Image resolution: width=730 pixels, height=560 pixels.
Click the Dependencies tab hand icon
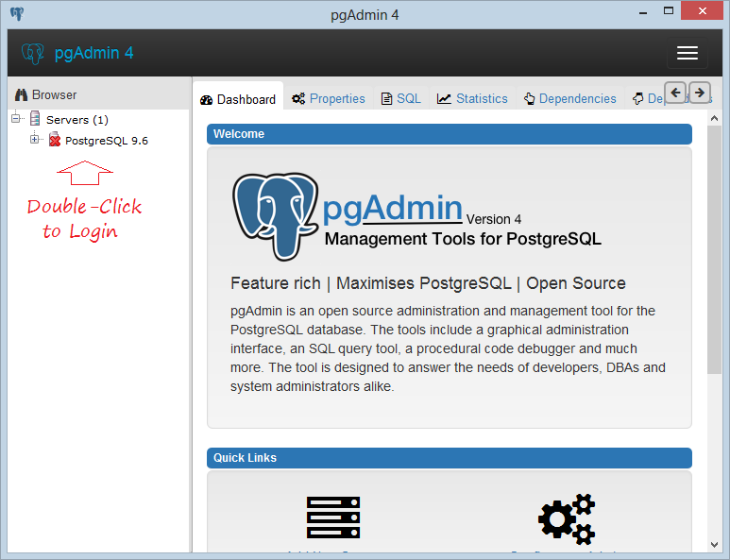pyautogui.click(x=530, y=99)
